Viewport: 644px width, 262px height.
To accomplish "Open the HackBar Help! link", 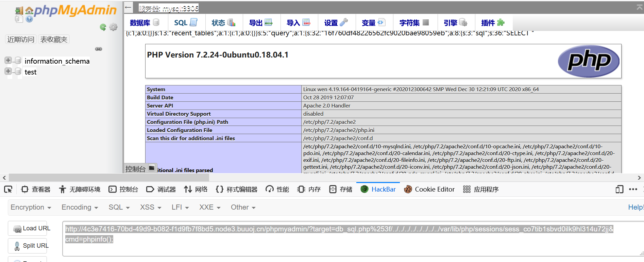I will click(x=635, y=207).
